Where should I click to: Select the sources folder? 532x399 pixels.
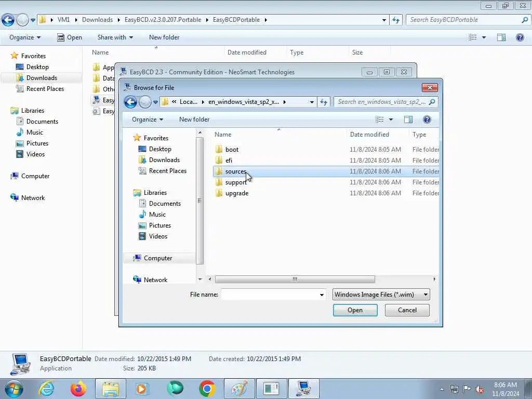(326, 171)
